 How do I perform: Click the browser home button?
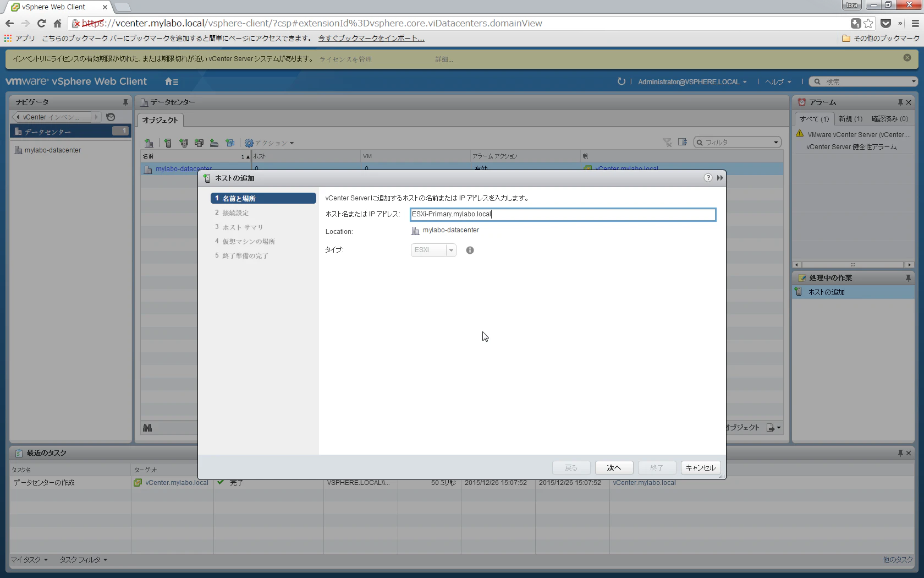[57, 23]
